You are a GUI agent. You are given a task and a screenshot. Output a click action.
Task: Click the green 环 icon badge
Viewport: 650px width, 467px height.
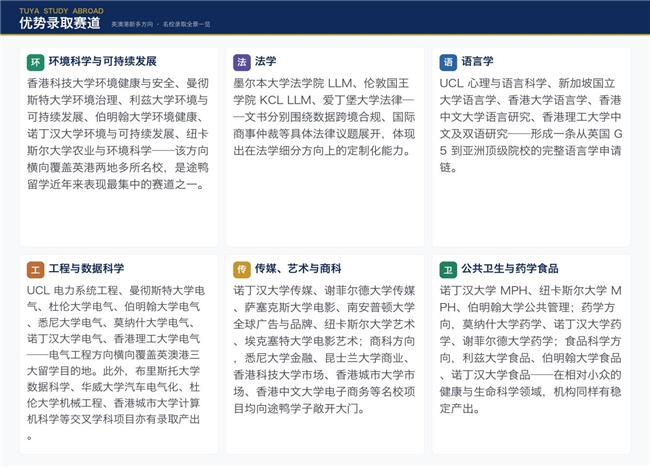[x=35, y=62]
